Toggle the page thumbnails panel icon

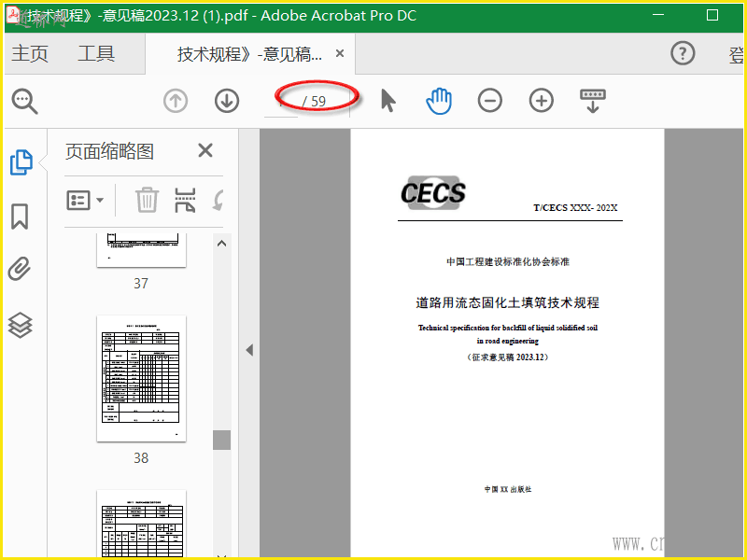coord(21,161)
